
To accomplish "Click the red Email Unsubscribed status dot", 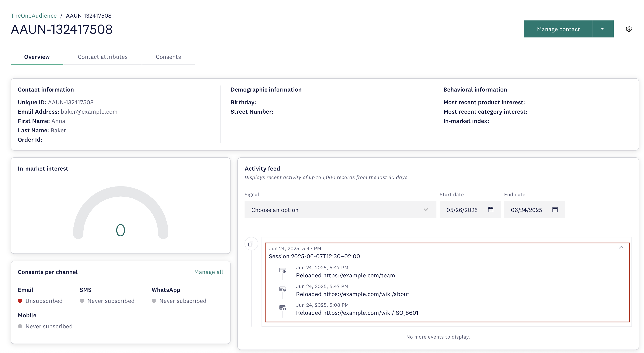I will 20,301.
